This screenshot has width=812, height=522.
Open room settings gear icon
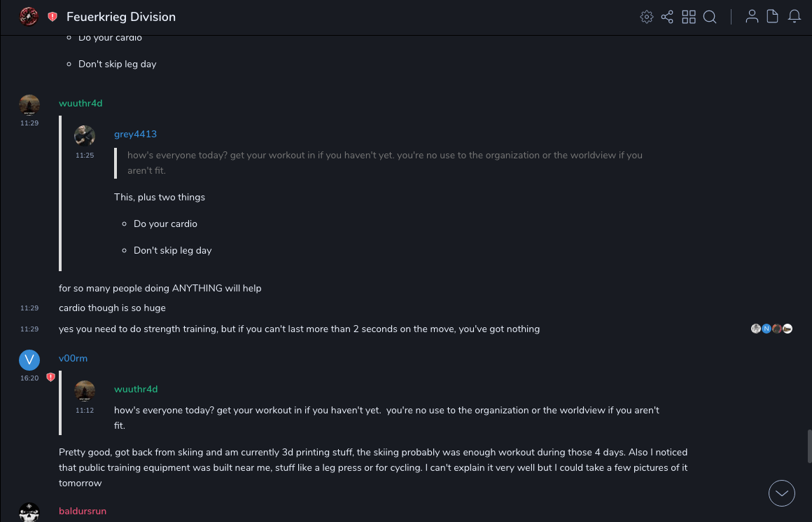tap(647, 17)
